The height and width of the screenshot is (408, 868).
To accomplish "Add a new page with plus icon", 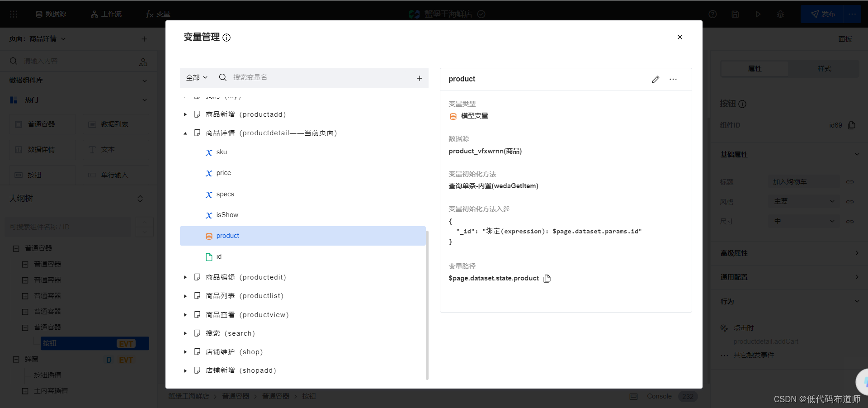I will [x=144, y=39].
